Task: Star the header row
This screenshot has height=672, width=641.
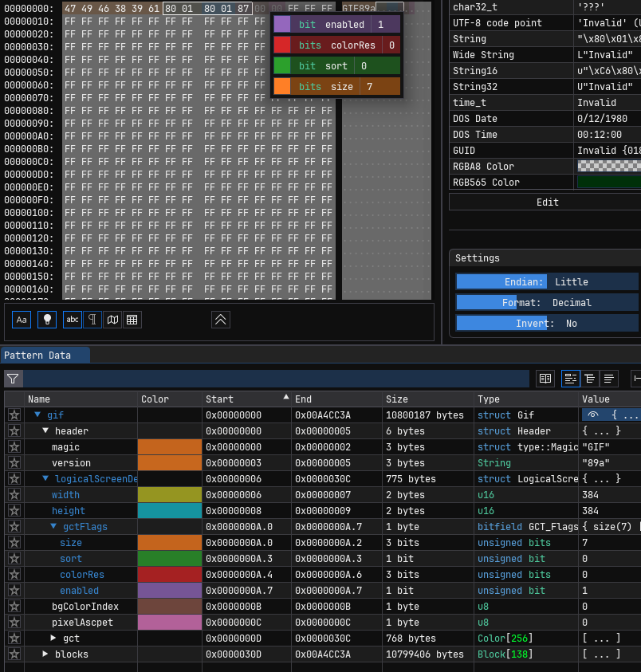Action: point(14,430)
